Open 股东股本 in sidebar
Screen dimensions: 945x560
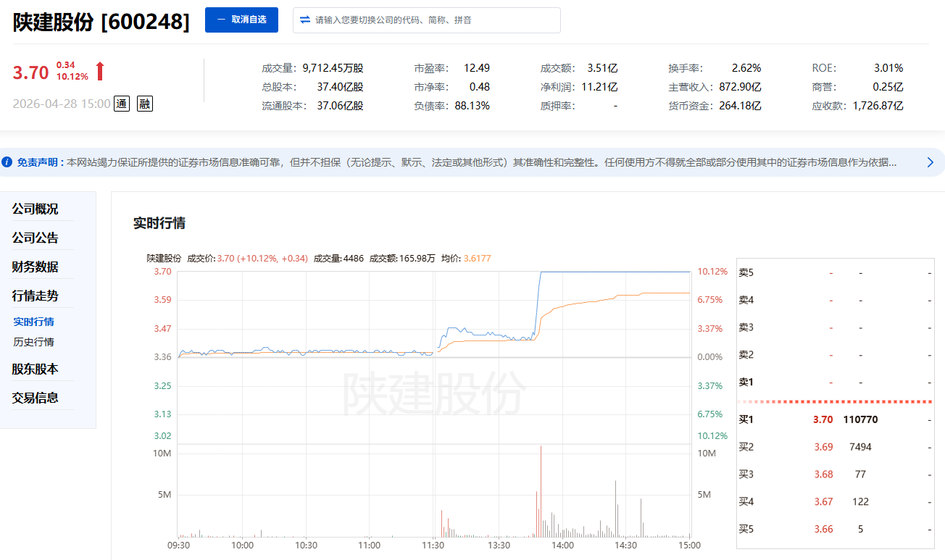point(35,369)
